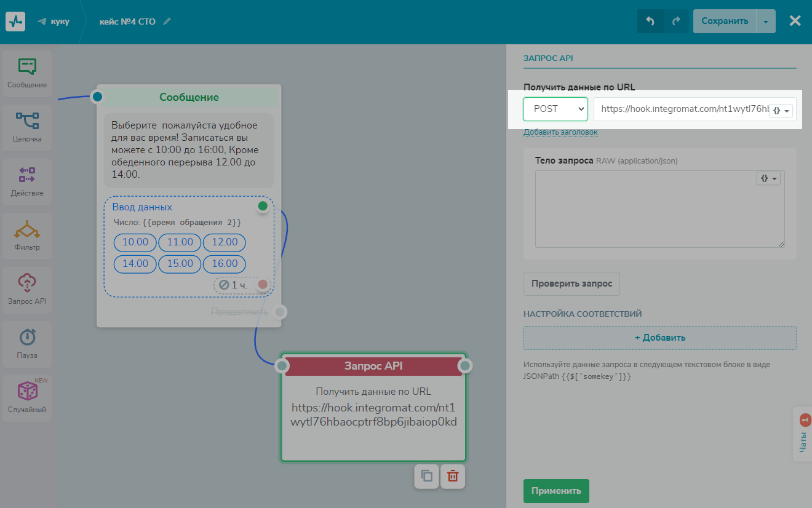Delete the Запрос API node

point(453,476)
